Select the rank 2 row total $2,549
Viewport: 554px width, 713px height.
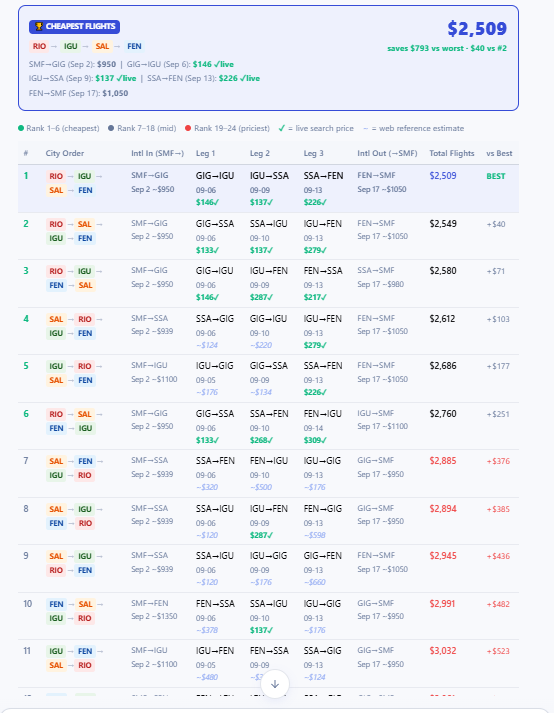click(443, 224)
